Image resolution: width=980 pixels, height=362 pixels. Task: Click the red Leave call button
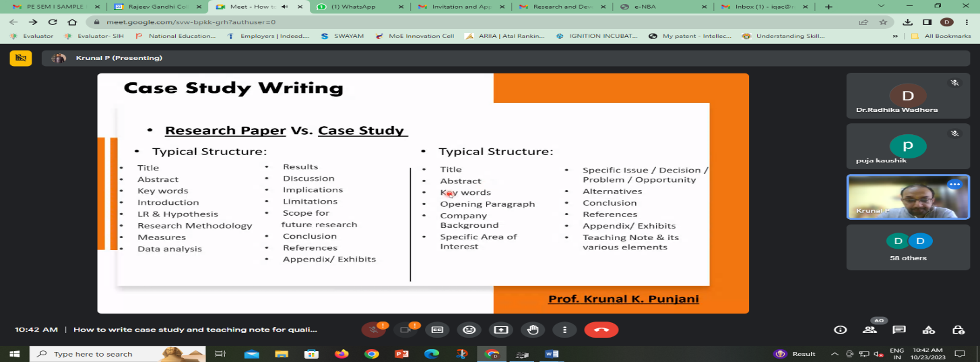coord(601,330)
